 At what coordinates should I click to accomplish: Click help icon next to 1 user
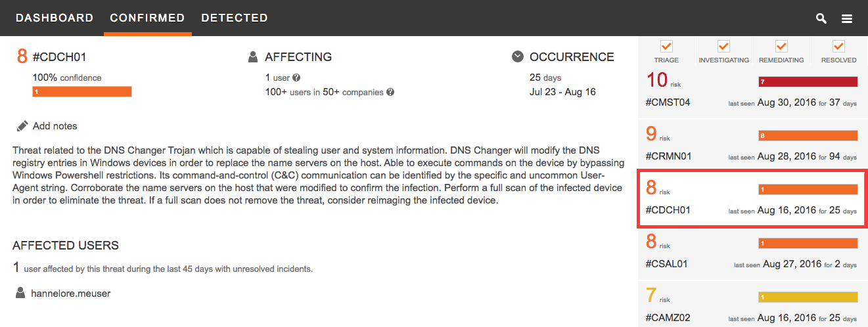coord(296,77)
